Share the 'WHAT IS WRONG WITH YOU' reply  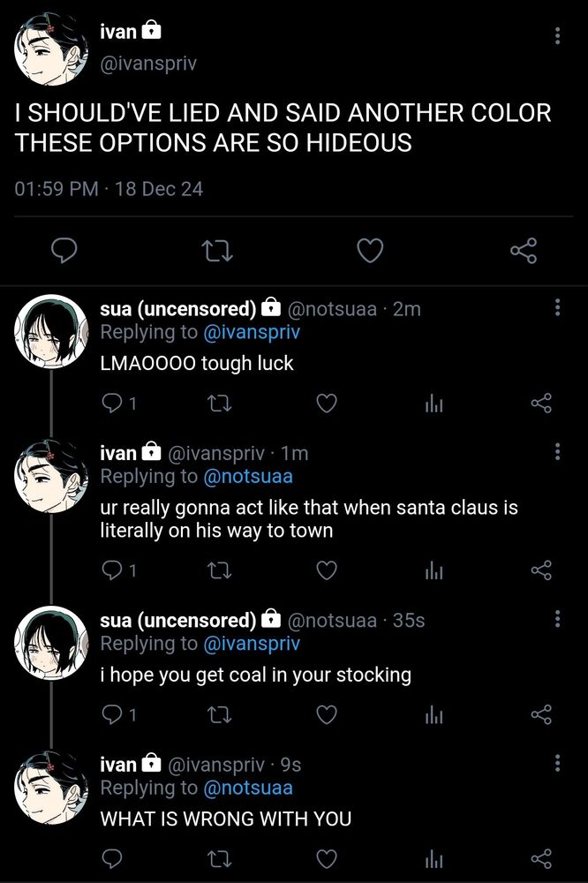click(541, 858)
